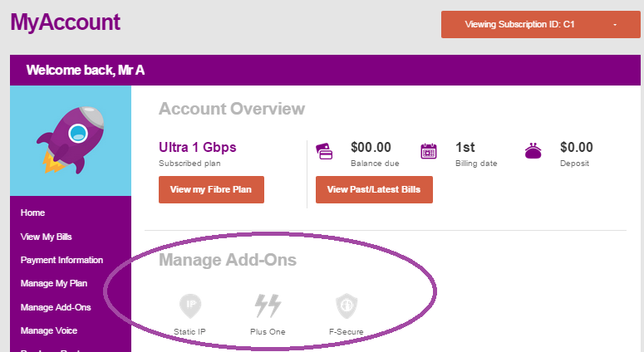Open View My Bills in sidebar
Image resolution: width=644 pixels, height=352 pixels.
(47, 237)
